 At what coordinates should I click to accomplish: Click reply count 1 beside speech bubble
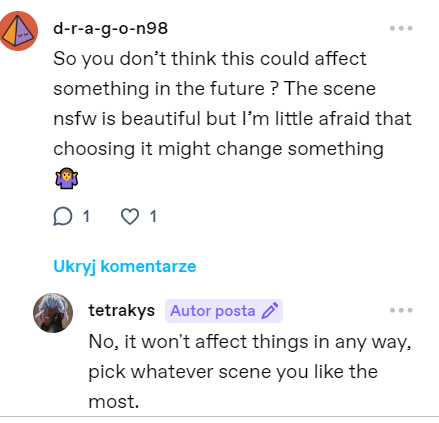(x=86, y=216)
